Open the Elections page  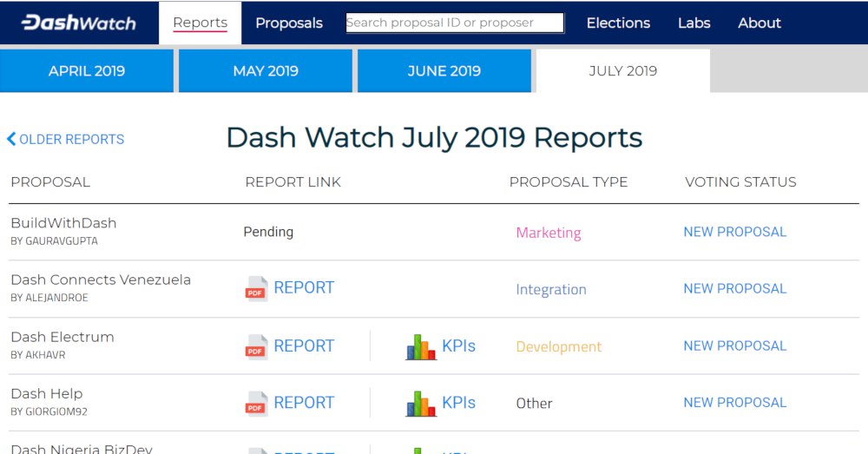tap(618, 23)
